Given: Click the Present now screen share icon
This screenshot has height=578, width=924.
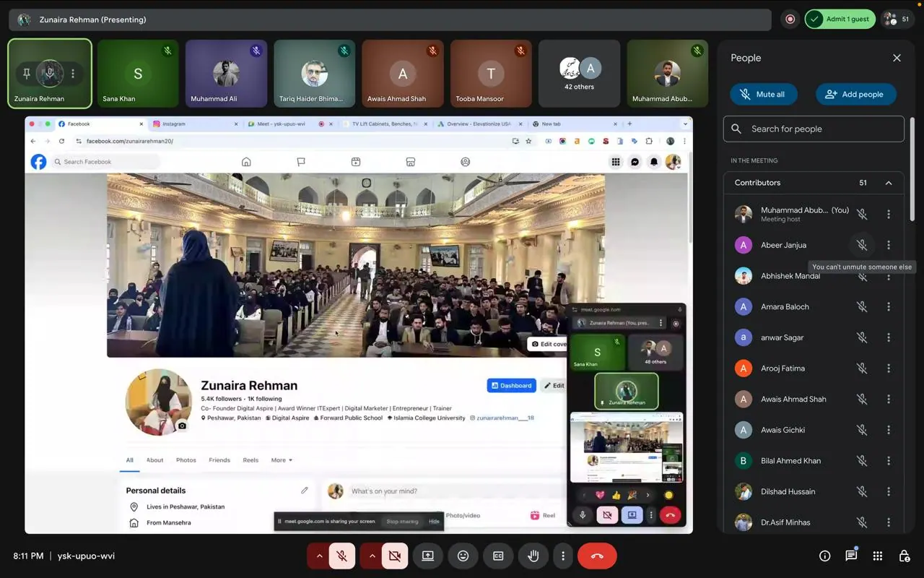Looking at the screenshot, I should pos(428,556).
